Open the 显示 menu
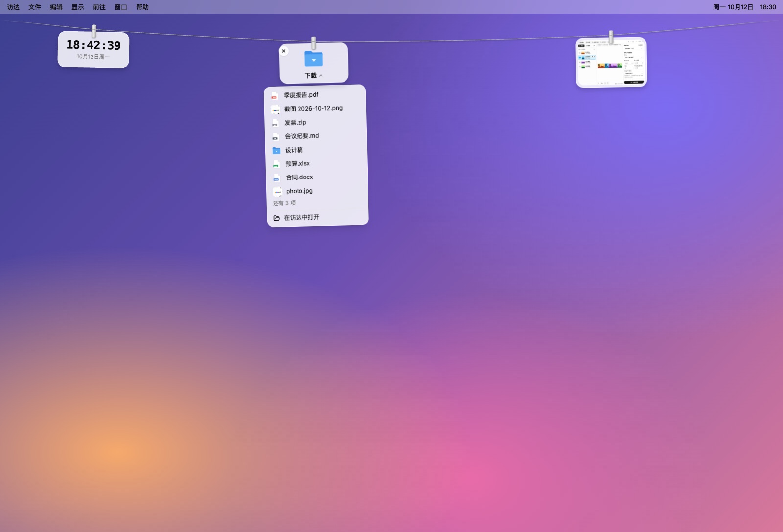This screenshot has height=532, width=783. (x=78, y=7)
